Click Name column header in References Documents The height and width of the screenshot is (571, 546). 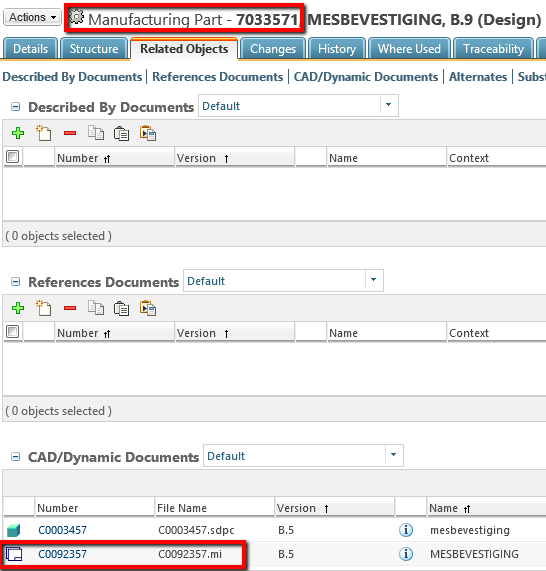tap(386, 332)
